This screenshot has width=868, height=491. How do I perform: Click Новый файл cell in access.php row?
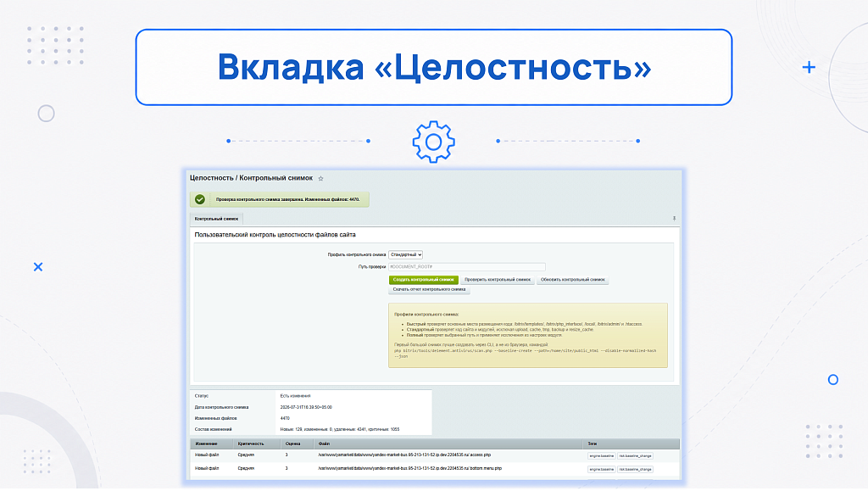(x=207, y=455)
